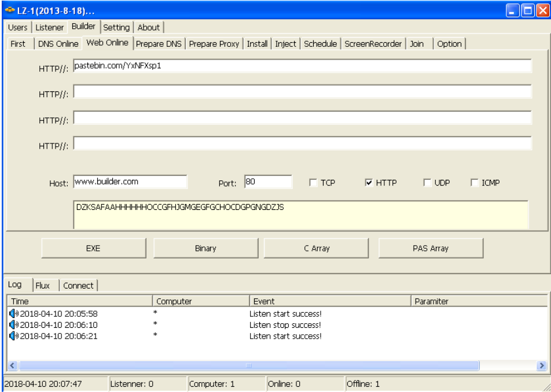Click inside the Port input field

pyautogui.click(x=268, y=182)
